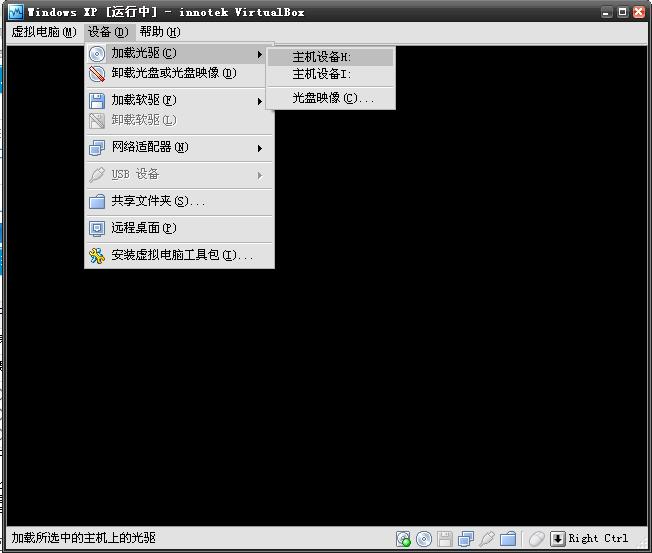Click the 网络适配器 network monitors icon
Screen dimensions: 652x553
pyautogui.click(x=97, y=148)
